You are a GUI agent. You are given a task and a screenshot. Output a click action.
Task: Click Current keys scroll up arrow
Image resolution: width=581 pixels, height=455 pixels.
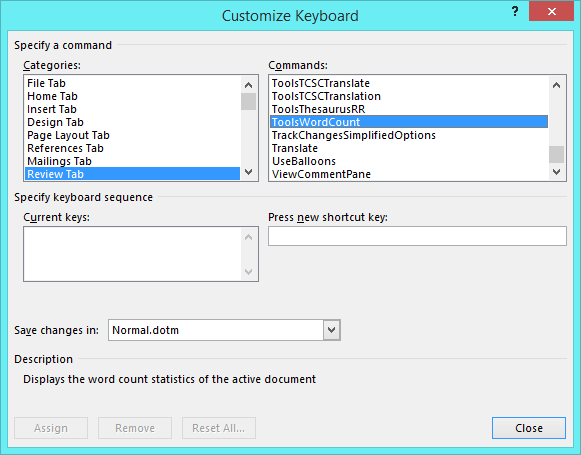pyautogui.click(x=249, y=237)
